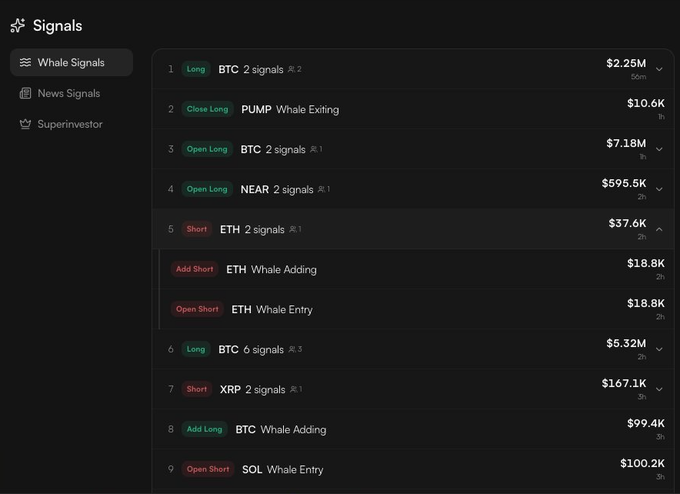Expand the BTC $7.18M Open Long group
Screen dimensions: 680x494
659,149
